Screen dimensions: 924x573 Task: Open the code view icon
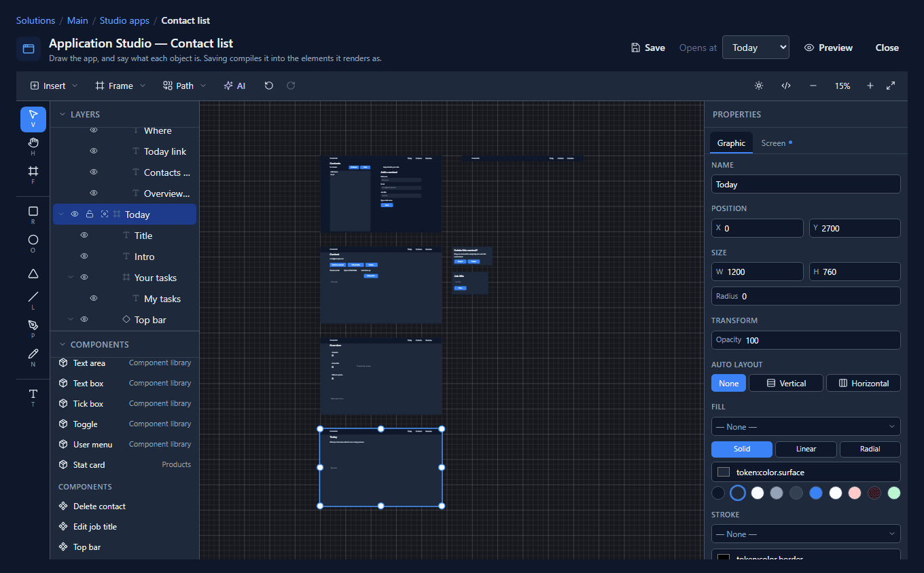(786, 86)
